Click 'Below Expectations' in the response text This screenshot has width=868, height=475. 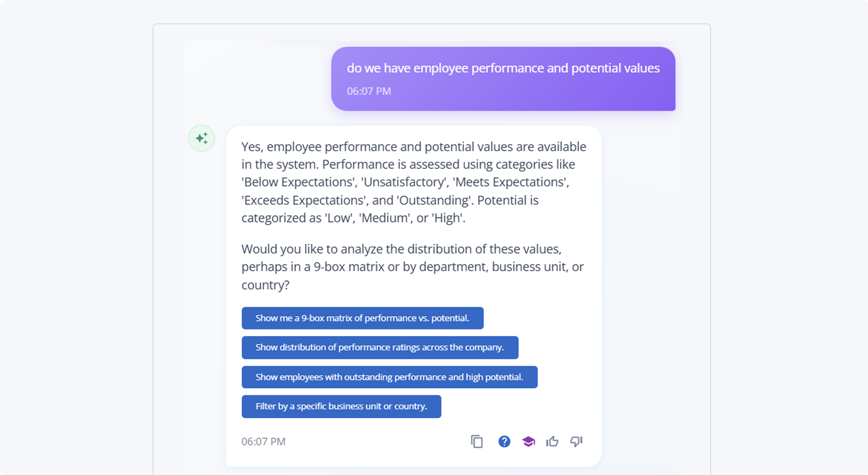298,182
